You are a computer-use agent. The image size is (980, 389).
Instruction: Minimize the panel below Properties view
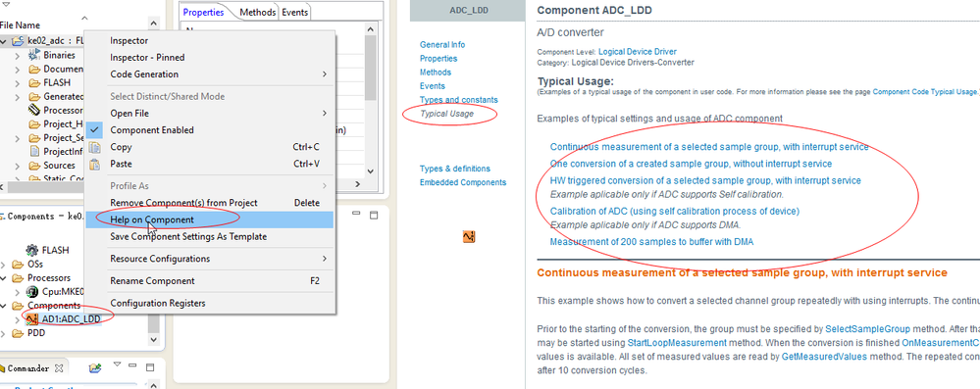[x=357, y=215]
